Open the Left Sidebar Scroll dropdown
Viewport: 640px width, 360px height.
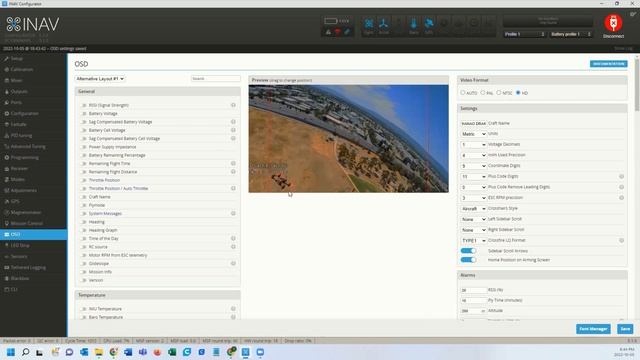click(473, 219)
